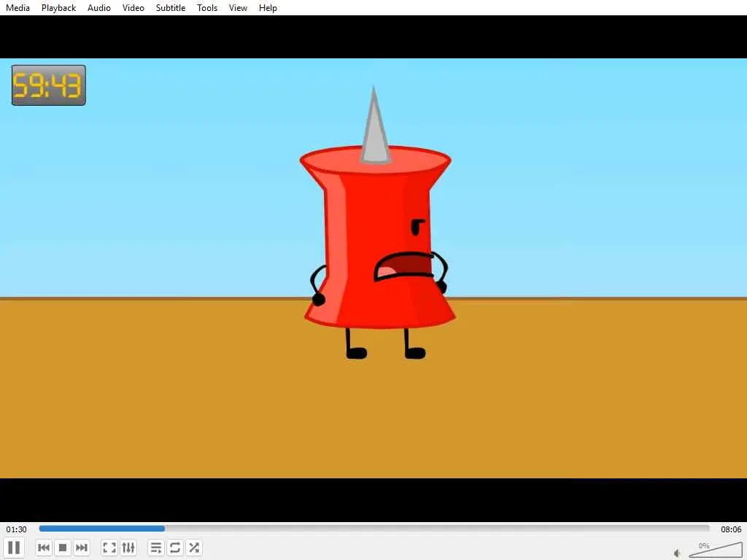The width and height of the screenshot is (747, 560).
Task: Open the Audio menu
Action: point(99,7)
